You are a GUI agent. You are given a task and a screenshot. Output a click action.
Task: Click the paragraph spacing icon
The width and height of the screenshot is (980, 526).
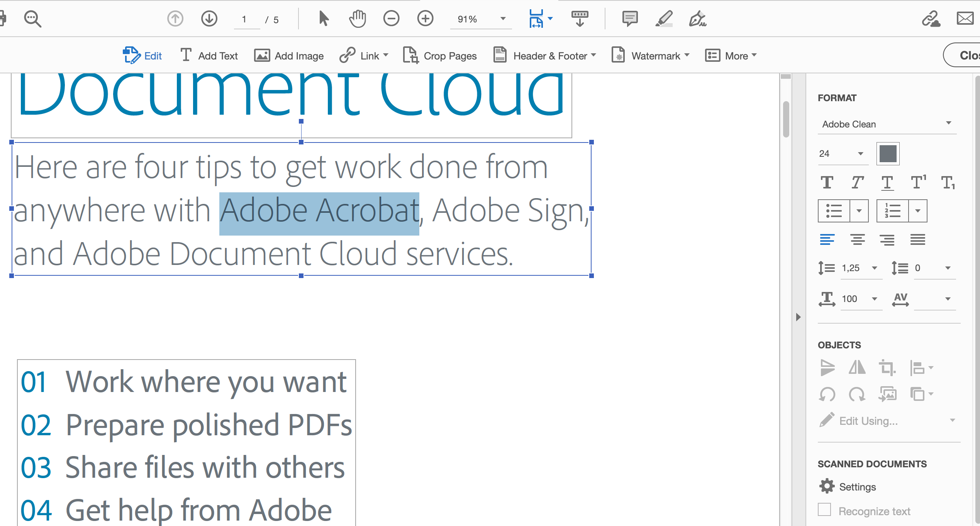[x=900, y=268]
